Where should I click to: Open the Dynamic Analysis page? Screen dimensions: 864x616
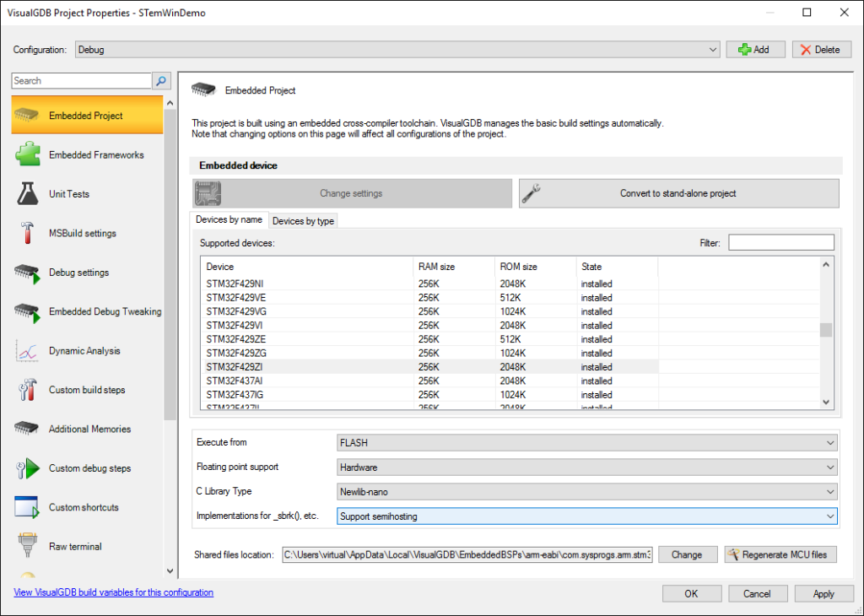(x=87, y=350)
